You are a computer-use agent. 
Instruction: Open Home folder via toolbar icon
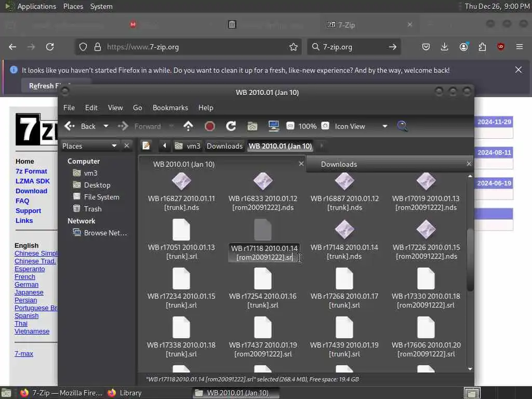click(252, 126)
